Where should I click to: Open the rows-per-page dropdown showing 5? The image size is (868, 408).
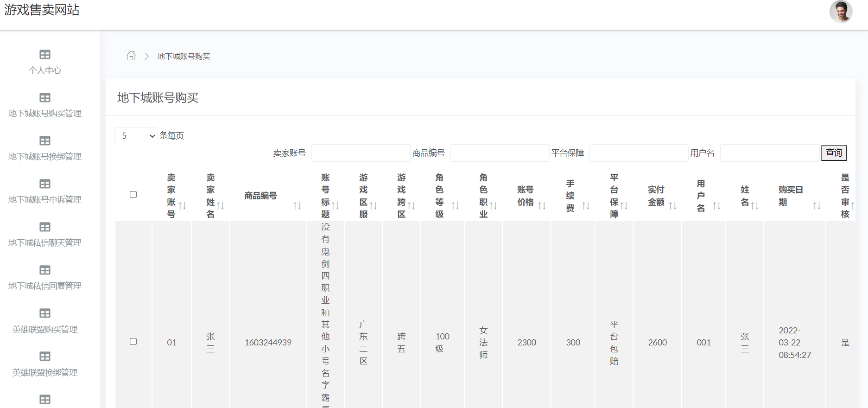pos(136,136)
